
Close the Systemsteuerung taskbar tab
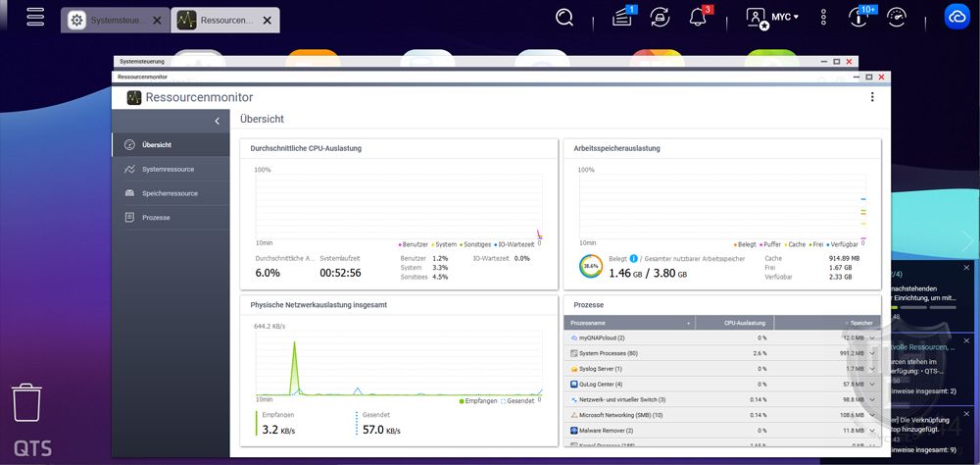157,20
